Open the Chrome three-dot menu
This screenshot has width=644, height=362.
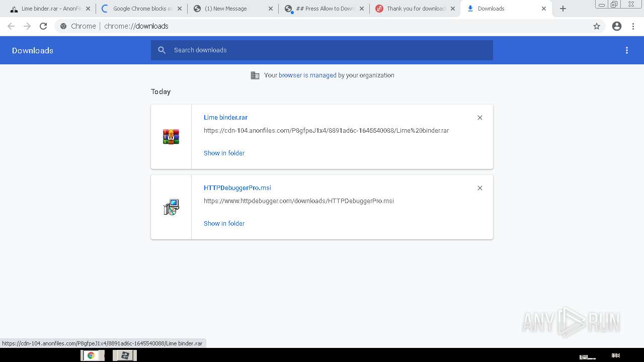tap(633, 26)
